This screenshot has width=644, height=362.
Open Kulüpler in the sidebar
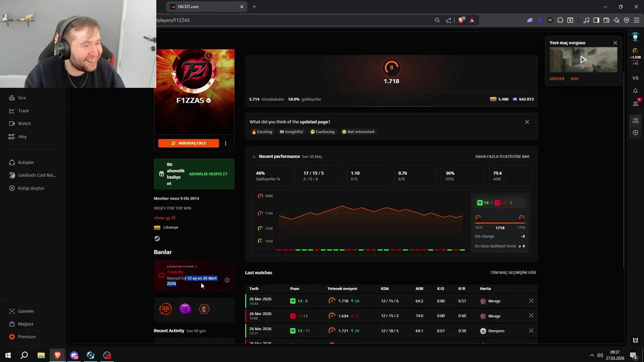coord(22,162)
